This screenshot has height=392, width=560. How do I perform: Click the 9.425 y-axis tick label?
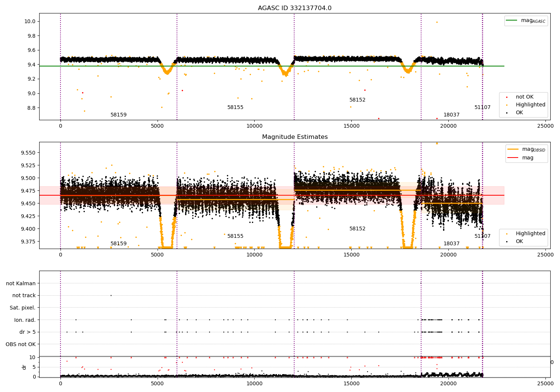[x=28, y=216]
